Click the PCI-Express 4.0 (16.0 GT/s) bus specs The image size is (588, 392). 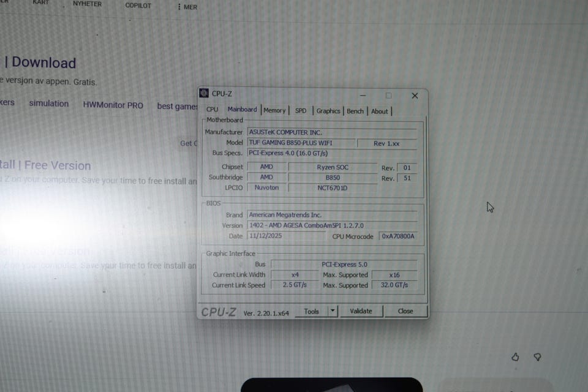tap(332, 153)
